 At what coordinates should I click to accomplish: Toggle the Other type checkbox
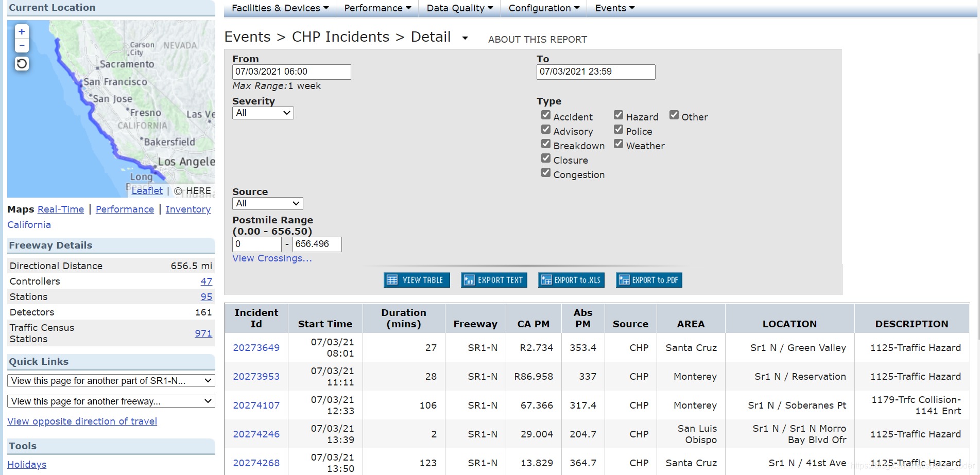point(674,115)
